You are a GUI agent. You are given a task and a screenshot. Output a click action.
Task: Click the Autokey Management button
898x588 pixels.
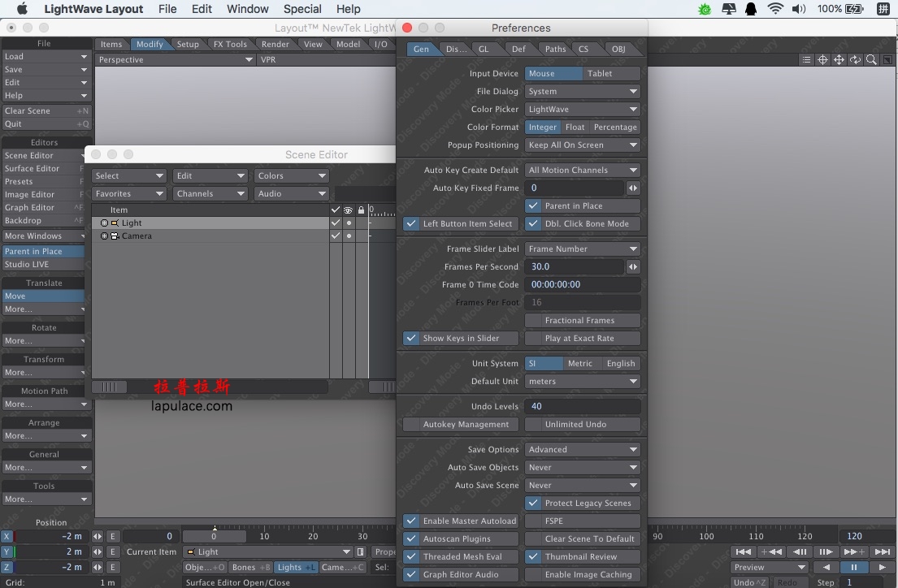461,424
